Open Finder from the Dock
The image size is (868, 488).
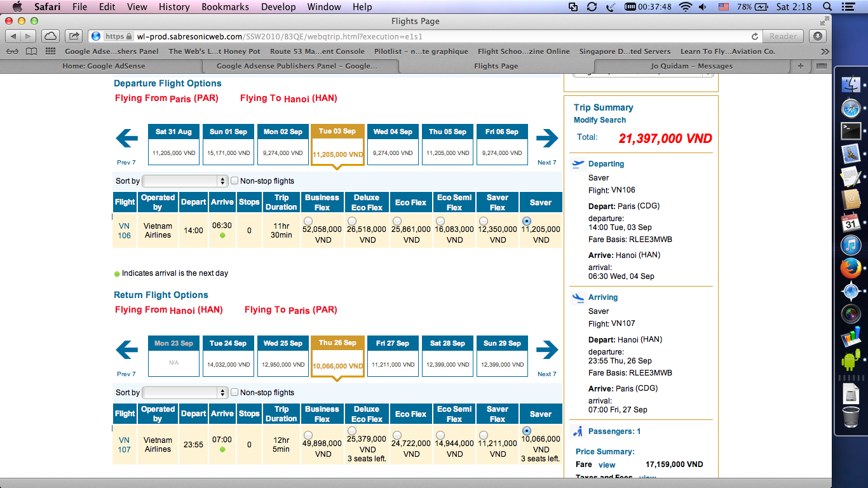[851, 84]
